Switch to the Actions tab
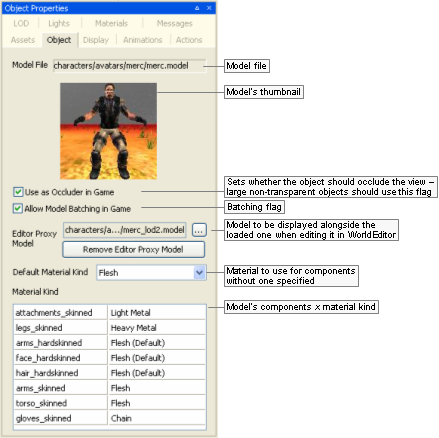This screenshot has width=439, height=438. tap(189, 40)
